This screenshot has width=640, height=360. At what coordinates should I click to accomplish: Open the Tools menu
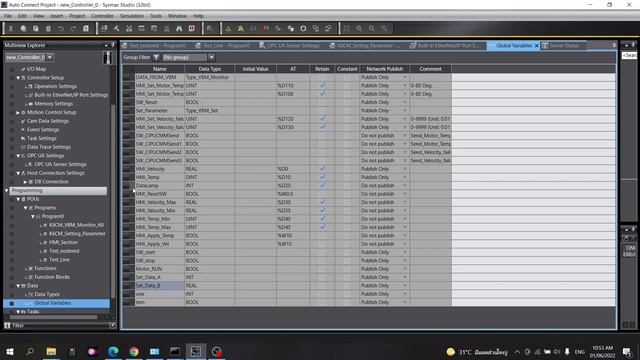(156, 16)
